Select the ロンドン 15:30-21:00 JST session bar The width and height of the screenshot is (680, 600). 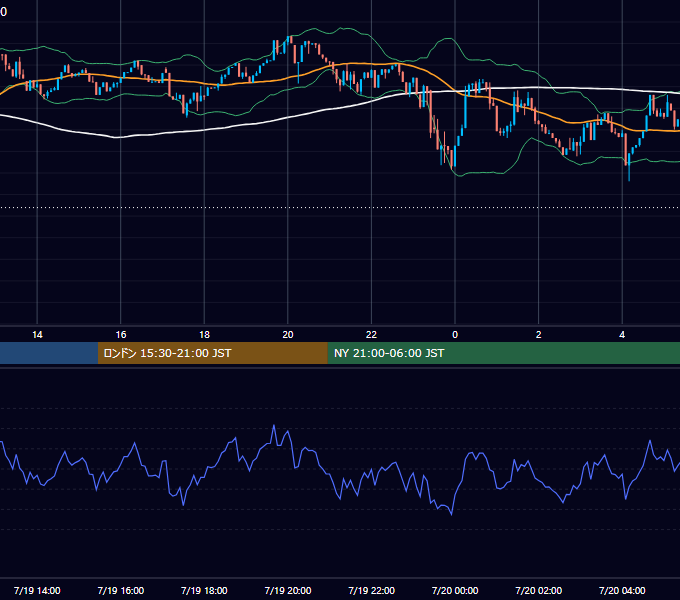(212, 353)
